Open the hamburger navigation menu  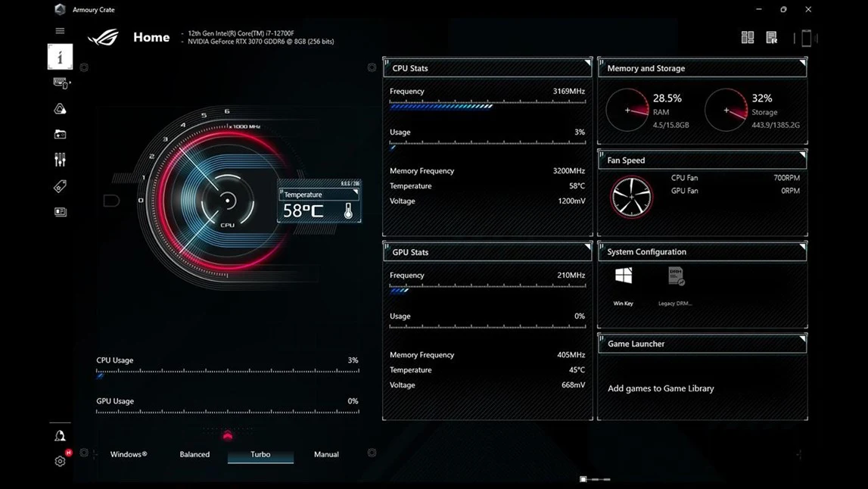click(x=60, y=31)
